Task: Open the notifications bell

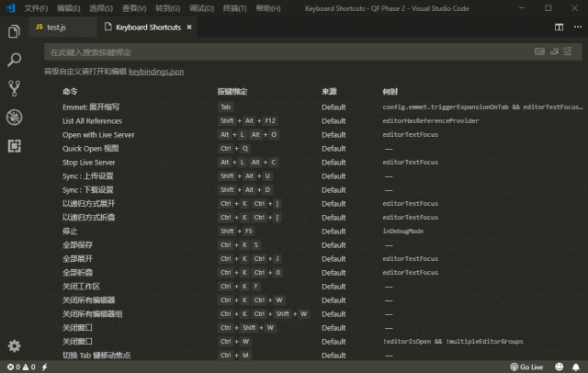Action: [576, 367]
